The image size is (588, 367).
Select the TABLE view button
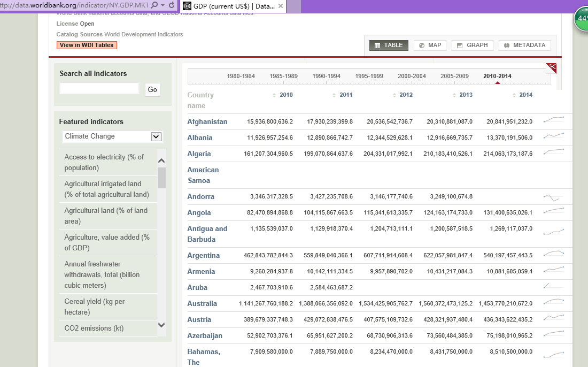(x=389, y=45)
